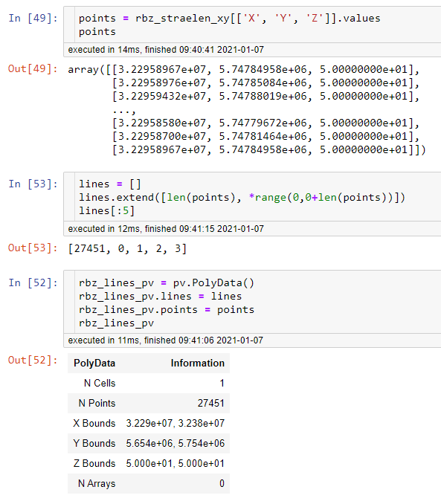The width and height of the screenshot is (441, 504).
Task: Click 'executed in 11ms' timing text
Action: (x=104, y=340)
